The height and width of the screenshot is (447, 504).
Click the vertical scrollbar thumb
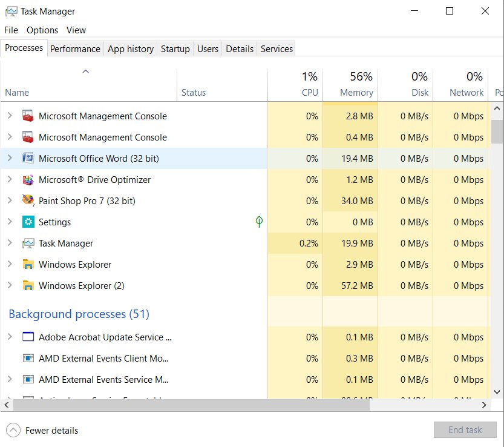tap(497, 131)
